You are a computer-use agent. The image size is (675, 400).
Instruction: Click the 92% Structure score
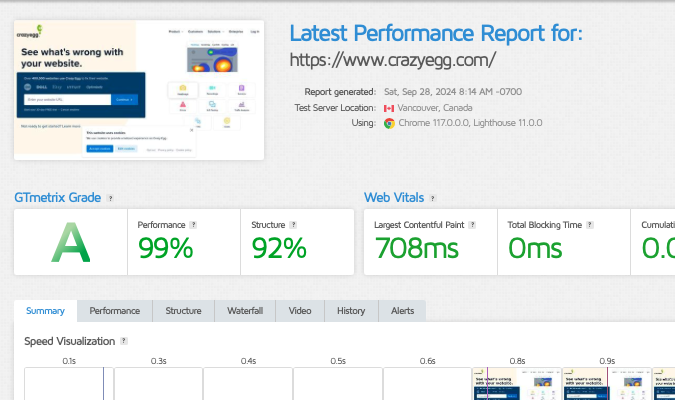point(279,248)
